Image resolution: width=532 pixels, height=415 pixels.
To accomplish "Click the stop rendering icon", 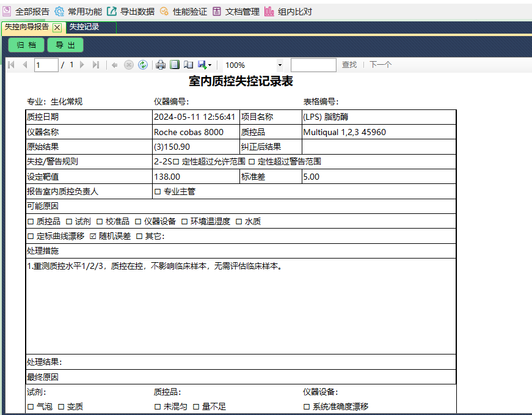I will click(129, 65).
